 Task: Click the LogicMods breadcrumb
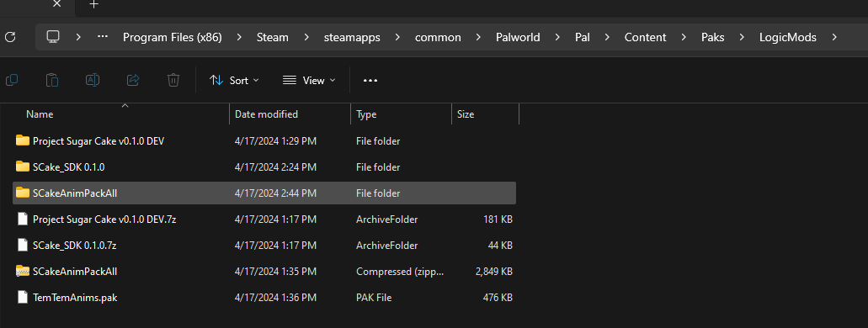click(788, 37)
